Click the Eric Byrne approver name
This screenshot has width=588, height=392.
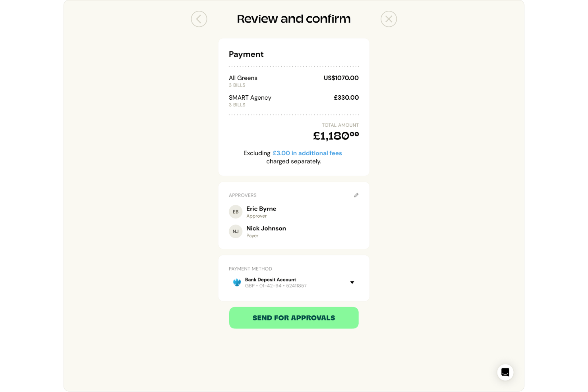point(261,209)
